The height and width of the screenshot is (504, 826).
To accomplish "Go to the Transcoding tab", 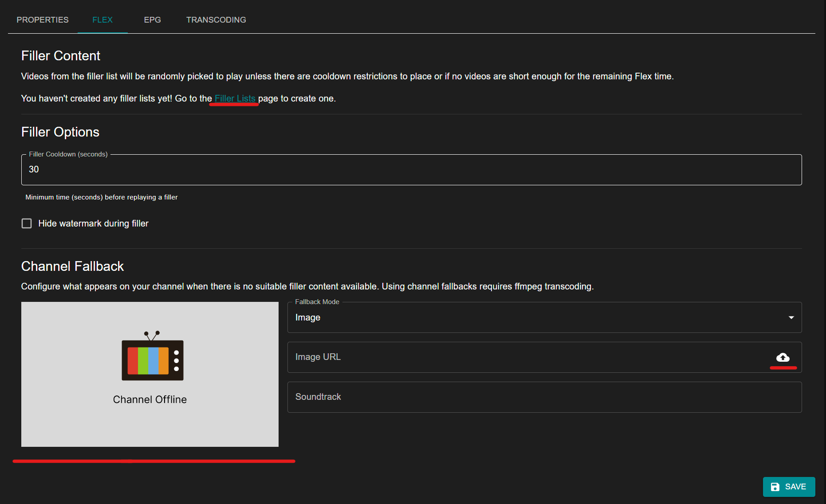I will (x=216, y=20).
